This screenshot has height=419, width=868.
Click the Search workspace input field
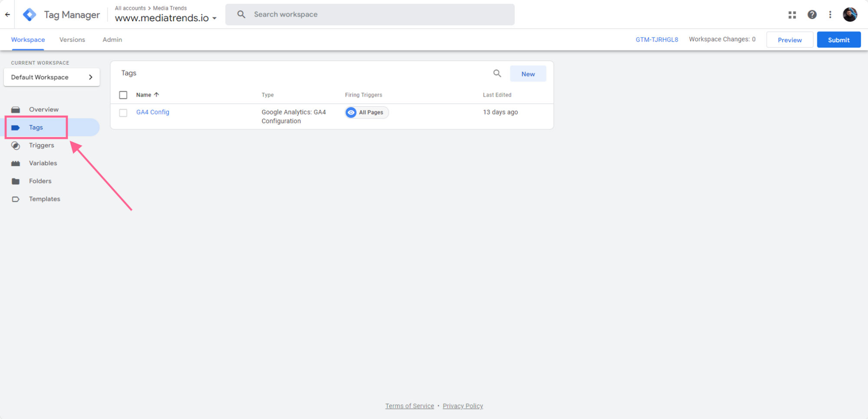pos(370,14)
